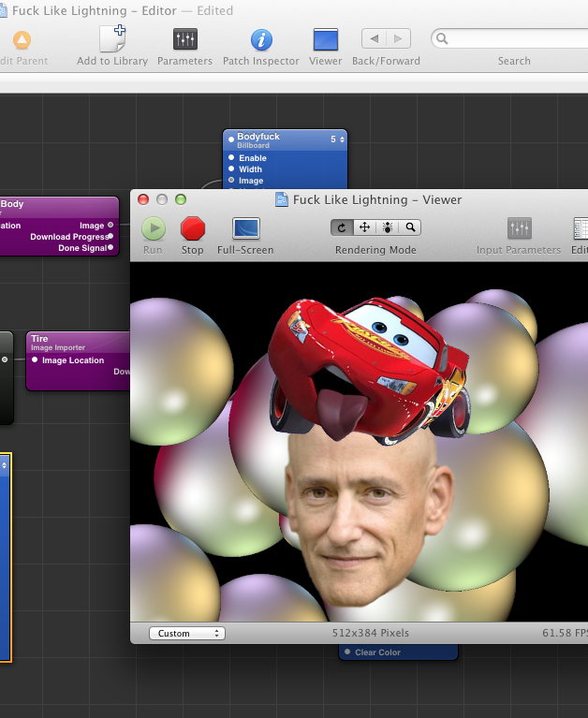This screenshot has width=588, height=718.
Task: Click the Done Signal output port
Action: pyautogui.click(x=110, y=247)
